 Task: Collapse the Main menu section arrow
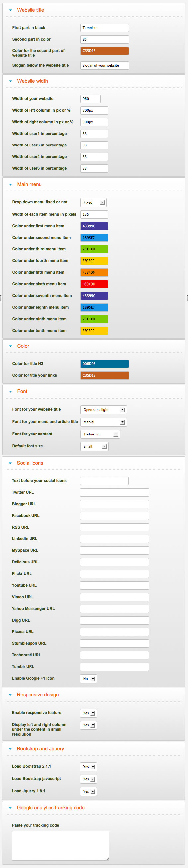(x=10, y=185)
